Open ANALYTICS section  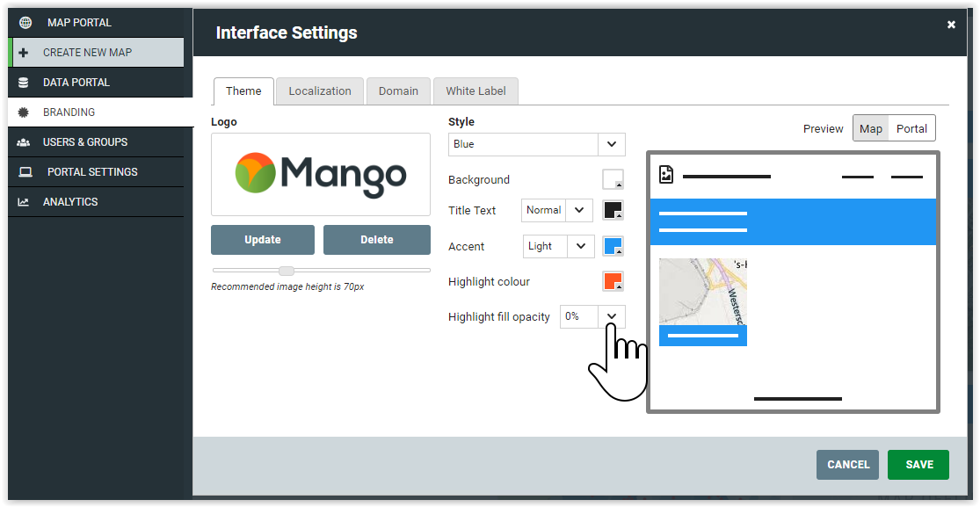pos(96,202)
